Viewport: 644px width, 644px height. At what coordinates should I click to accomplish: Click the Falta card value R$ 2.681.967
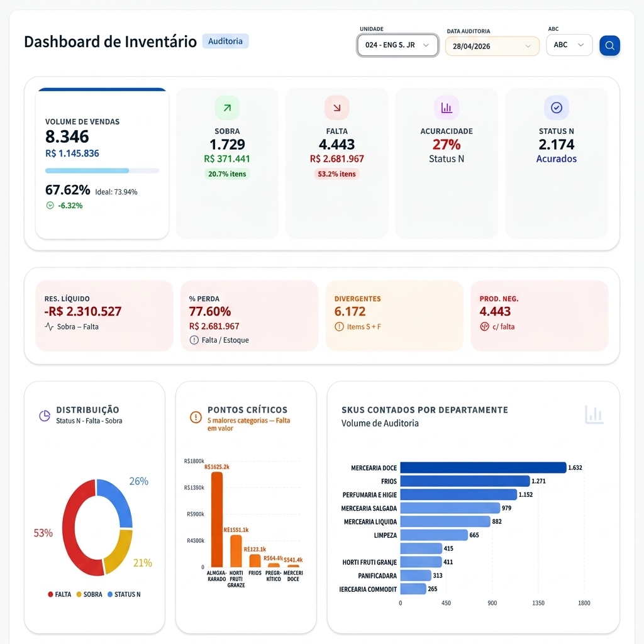click(x=337, y=159)
